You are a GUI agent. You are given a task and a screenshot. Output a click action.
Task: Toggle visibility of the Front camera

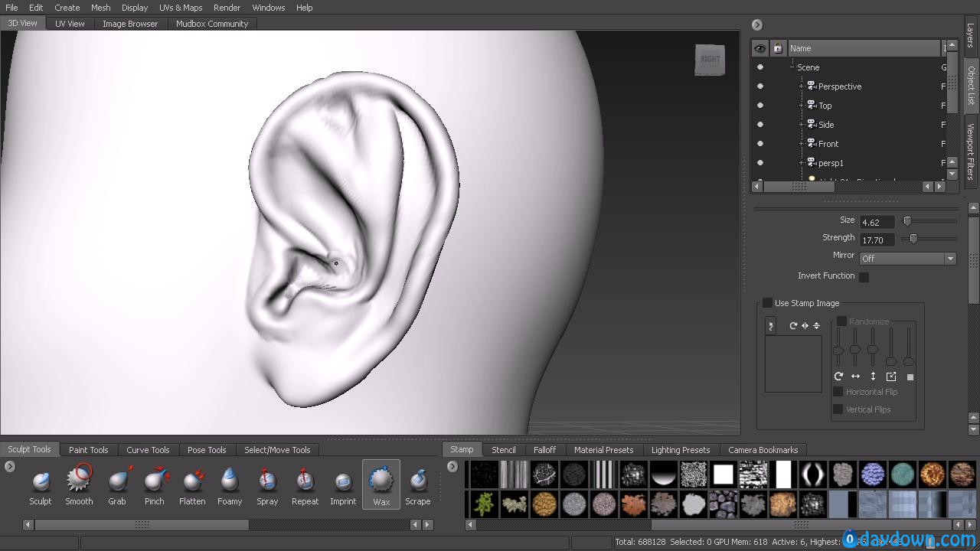click(x=760, y=144)
